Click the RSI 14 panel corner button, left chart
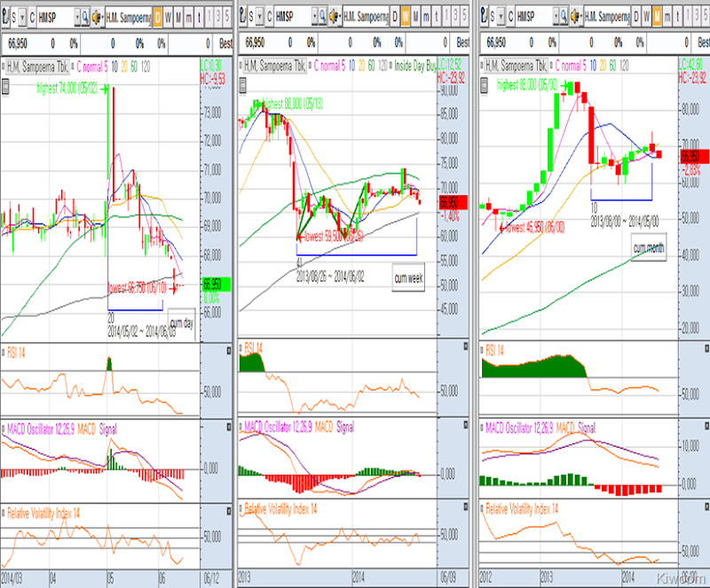 [x=229, y=351]
